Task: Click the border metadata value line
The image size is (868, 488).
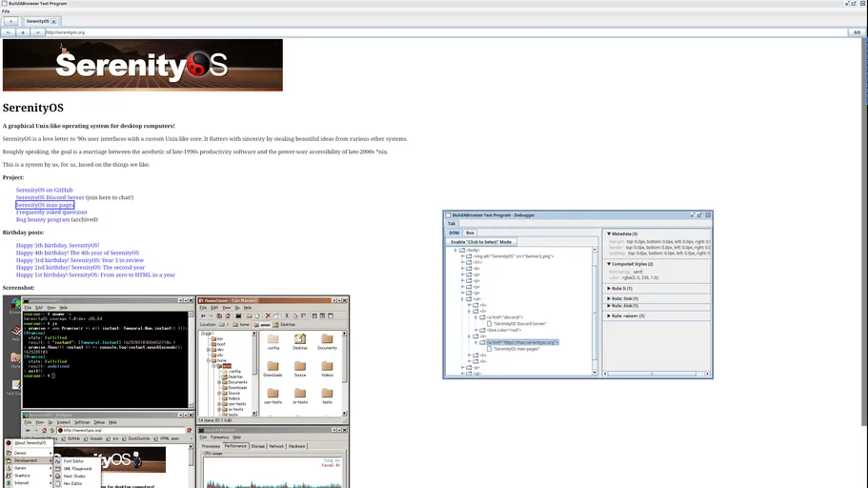Action: (x=660, y=248)
